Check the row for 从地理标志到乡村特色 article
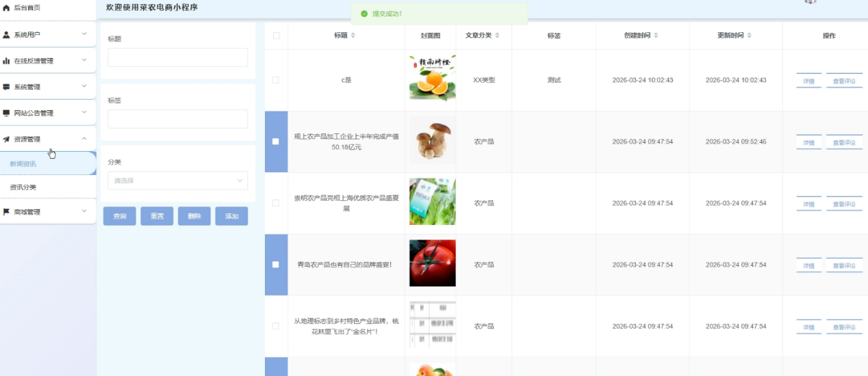 click(x=276, y=326)
